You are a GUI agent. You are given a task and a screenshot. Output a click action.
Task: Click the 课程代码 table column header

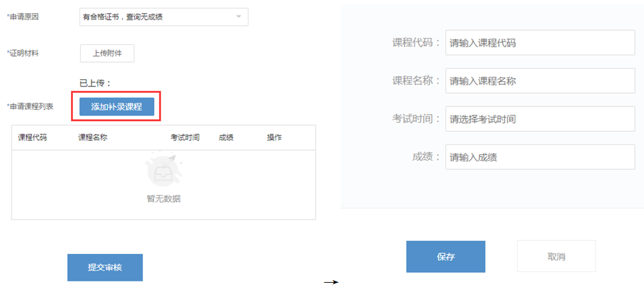coord(32,138)
